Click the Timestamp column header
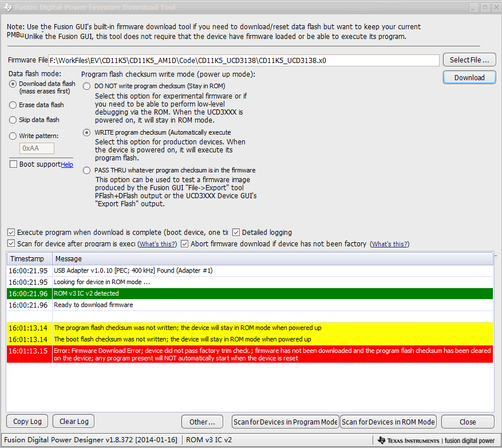The width and height of the screenshot is (502, 448). tap(29, 258)
